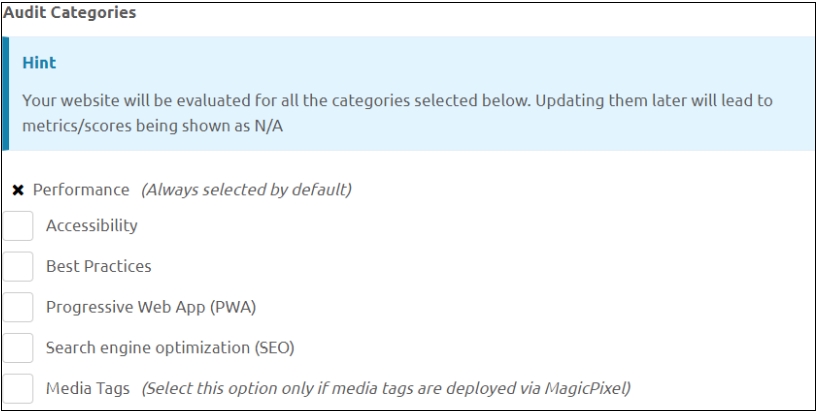
Task: Check the Best Practices box
Action: click(18, 267)
